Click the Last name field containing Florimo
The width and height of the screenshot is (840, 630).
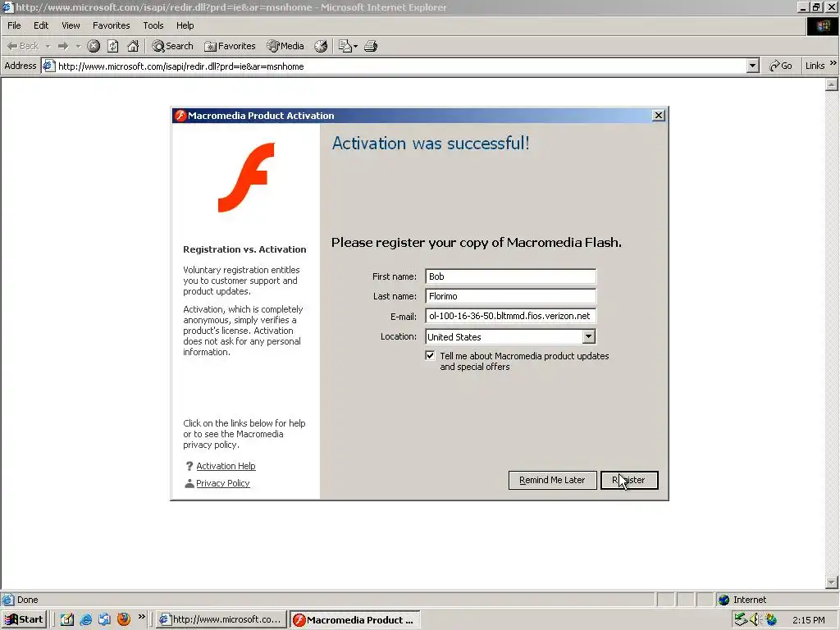click(x=510, y=296)
